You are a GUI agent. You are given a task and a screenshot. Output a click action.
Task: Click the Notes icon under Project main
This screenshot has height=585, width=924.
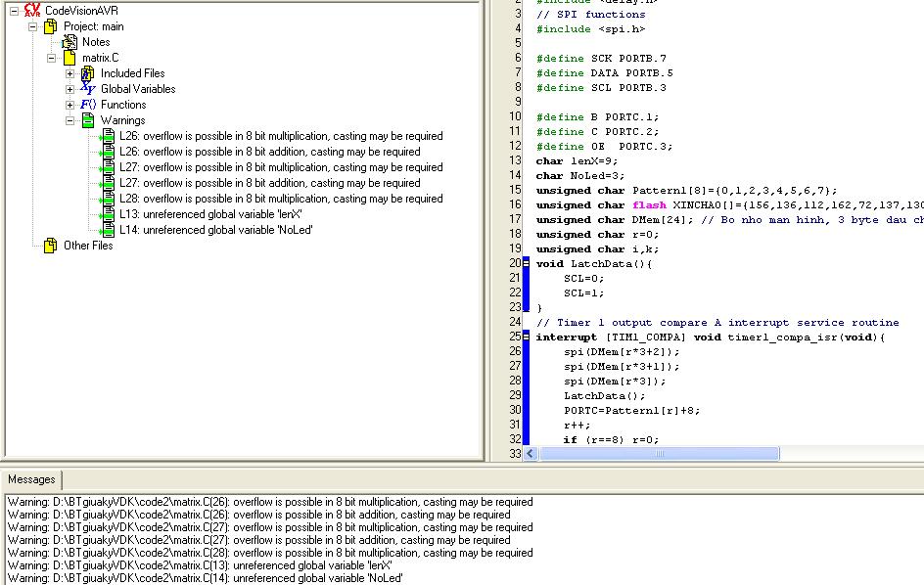click(x=69, y=42)
